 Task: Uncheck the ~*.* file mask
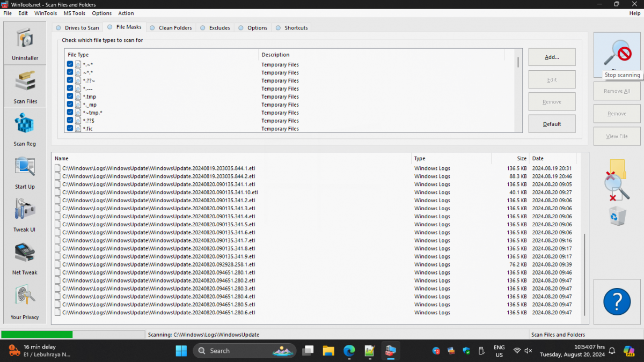click(70, 72)
